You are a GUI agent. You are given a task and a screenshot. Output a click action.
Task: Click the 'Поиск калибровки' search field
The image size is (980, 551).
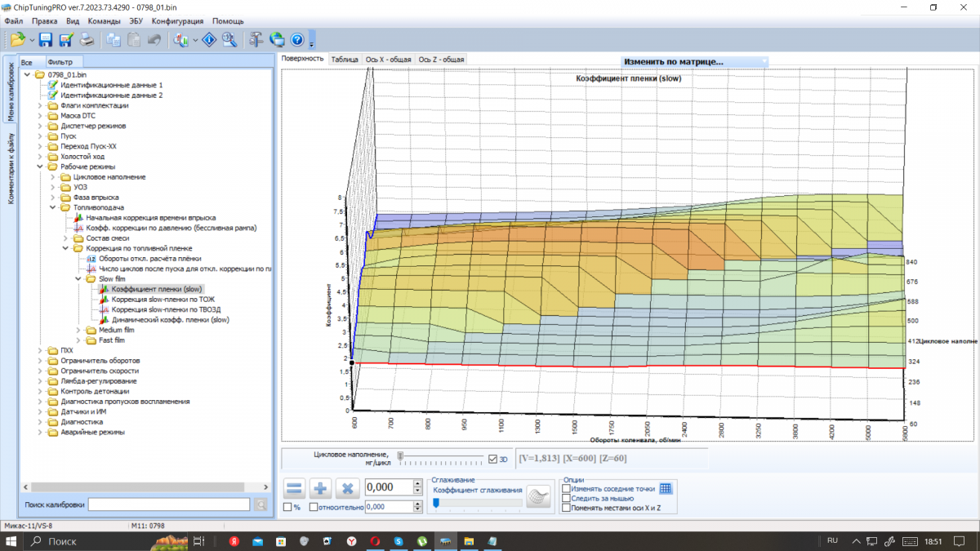(x=169, y=504)
